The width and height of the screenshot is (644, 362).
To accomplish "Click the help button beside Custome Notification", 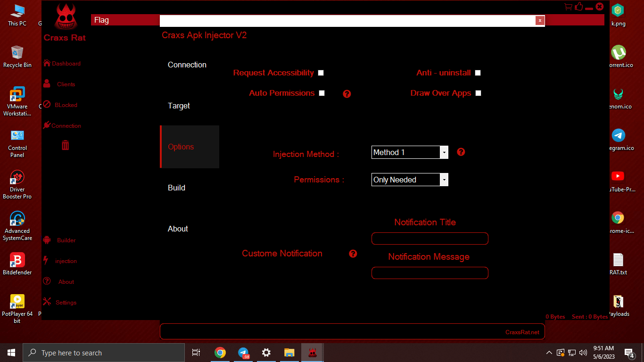I will pos(353,254).
